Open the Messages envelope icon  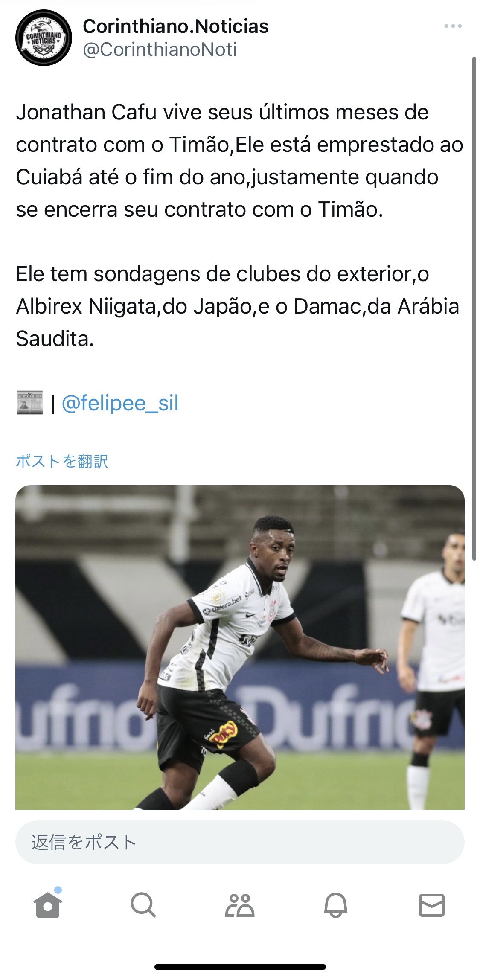pos(432,905)
